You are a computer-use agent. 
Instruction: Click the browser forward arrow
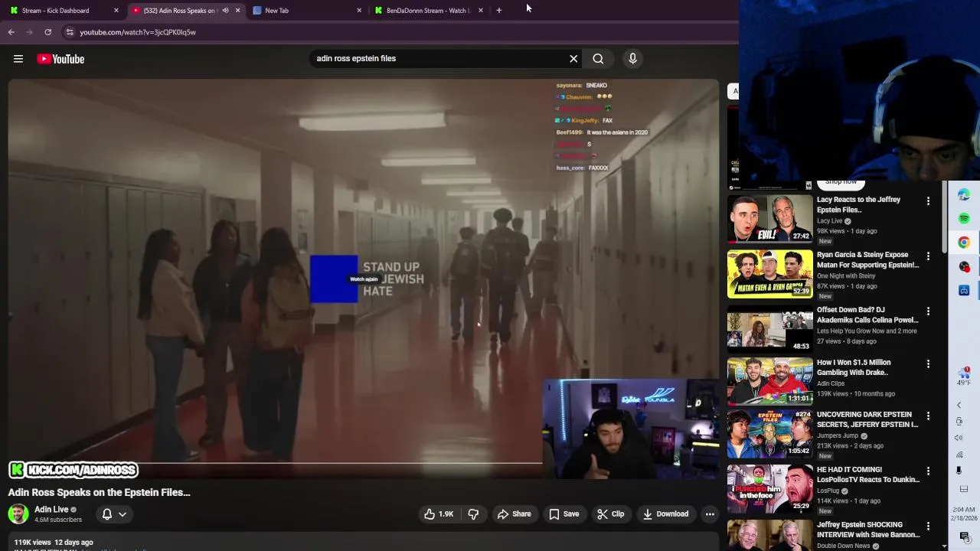(30, 32)
